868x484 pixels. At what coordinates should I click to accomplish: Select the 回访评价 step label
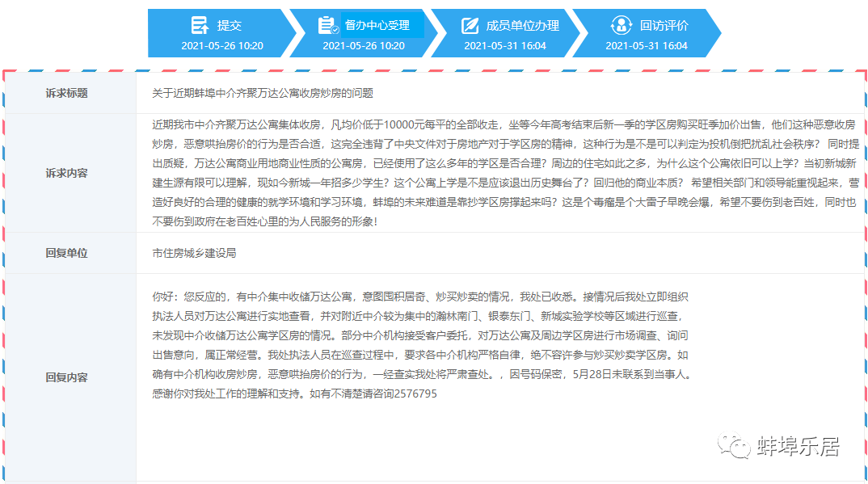click(664, 25)
